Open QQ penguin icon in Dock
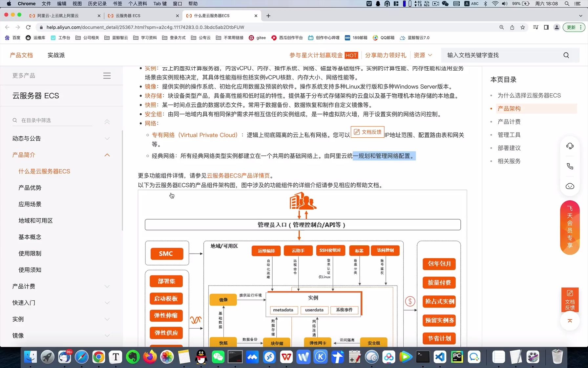The image size is (588, 368). (201, 357)
